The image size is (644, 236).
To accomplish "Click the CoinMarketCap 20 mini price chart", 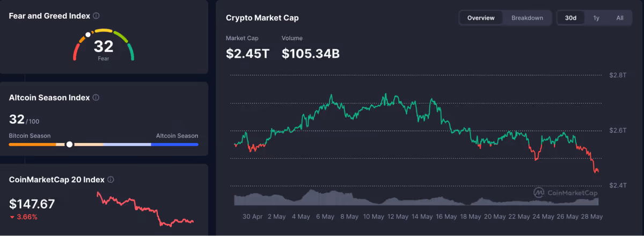I will point(145,209).
